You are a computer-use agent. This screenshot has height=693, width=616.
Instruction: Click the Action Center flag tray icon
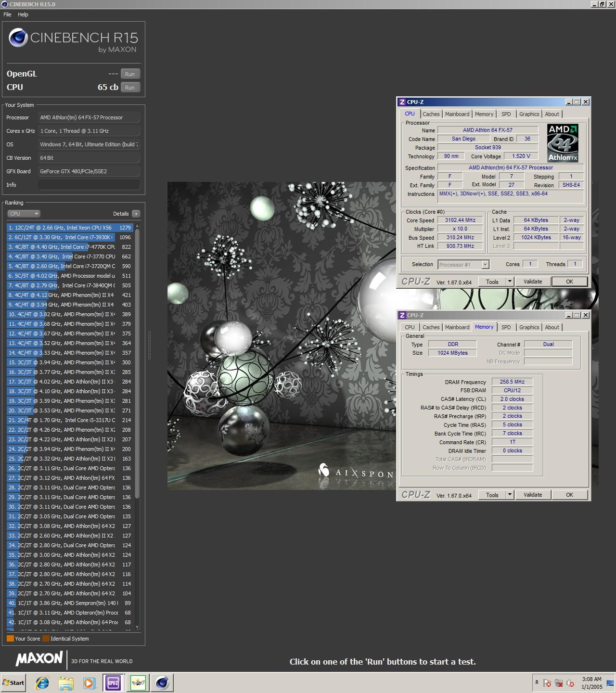(547, 682)
